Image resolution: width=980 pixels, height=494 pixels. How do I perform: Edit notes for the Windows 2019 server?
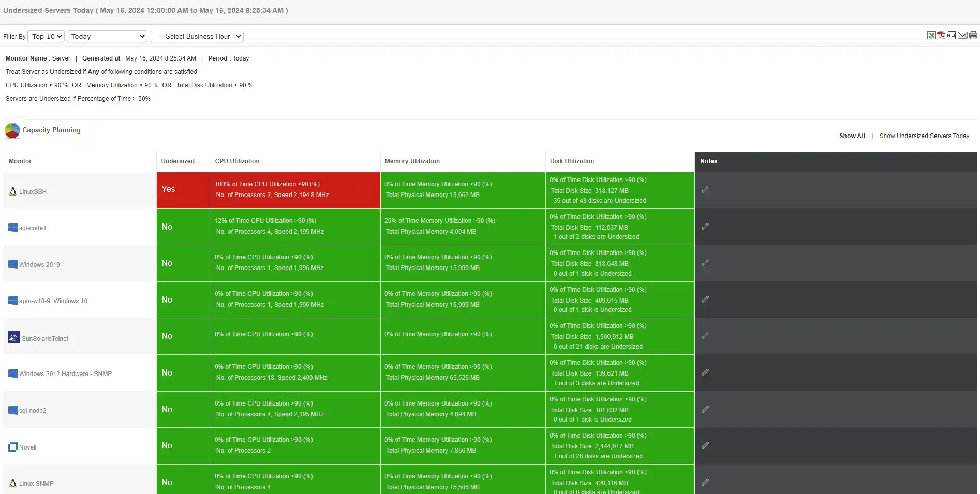pos(705,263)
